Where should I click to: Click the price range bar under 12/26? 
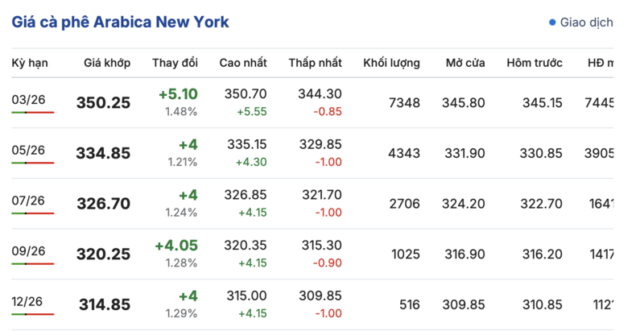33,314
